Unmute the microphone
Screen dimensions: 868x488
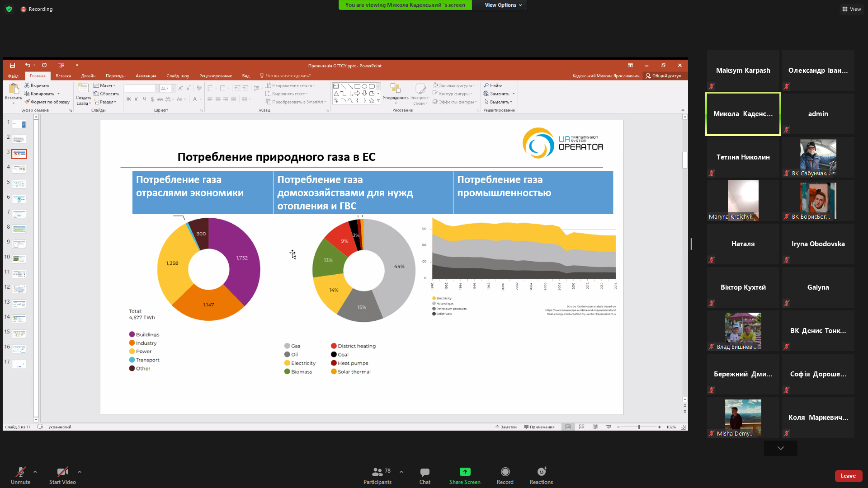20,472
